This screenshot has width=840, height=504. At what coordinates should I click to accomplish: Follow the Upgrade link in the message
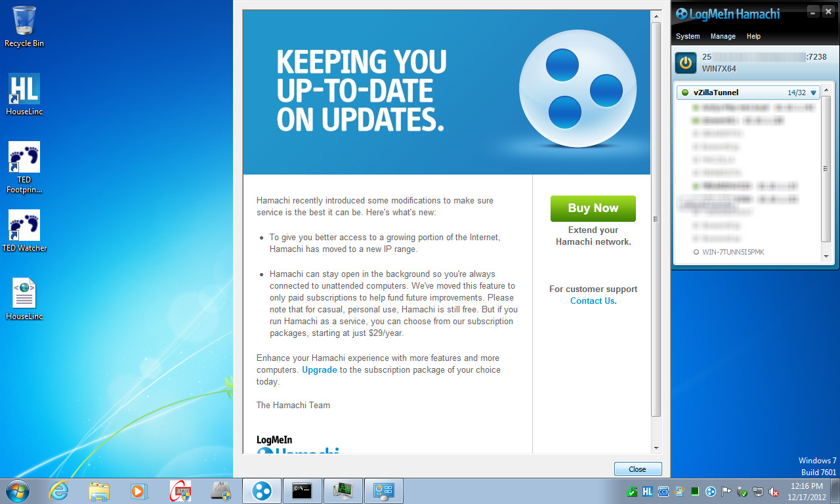point(320,369)
